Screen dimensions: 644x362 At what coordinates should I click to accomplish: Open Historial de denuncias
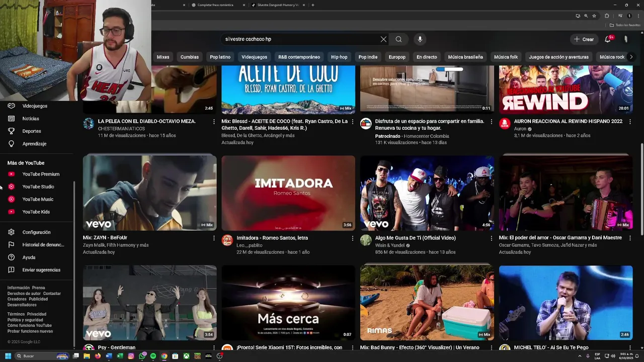(43, 245)
